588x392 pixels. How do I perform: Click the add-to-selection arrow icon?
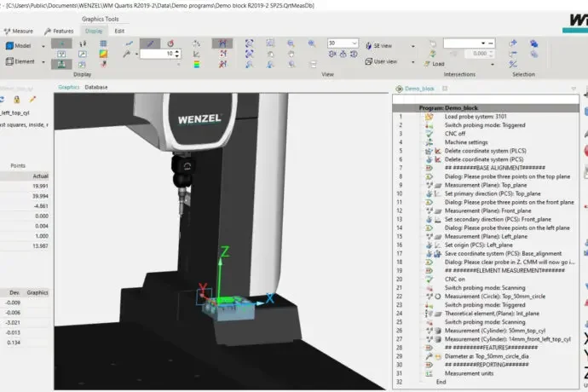[513, 43]
